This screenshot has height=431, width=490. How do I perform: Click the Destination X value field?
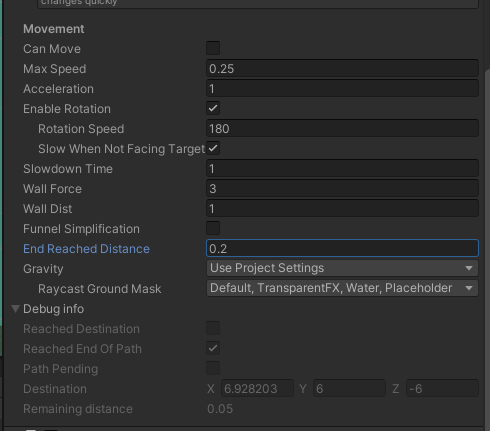coord(257,388)
